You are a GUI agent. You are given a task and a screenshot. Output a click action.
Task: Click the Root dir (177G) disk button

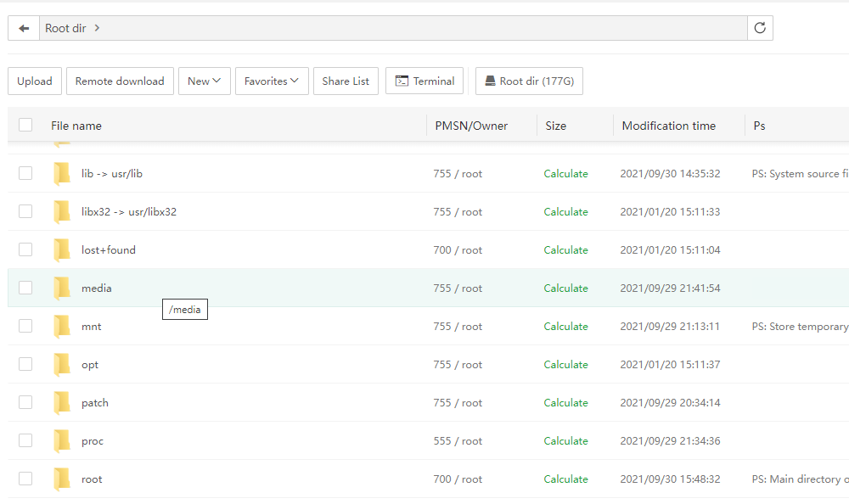point(529,81)
